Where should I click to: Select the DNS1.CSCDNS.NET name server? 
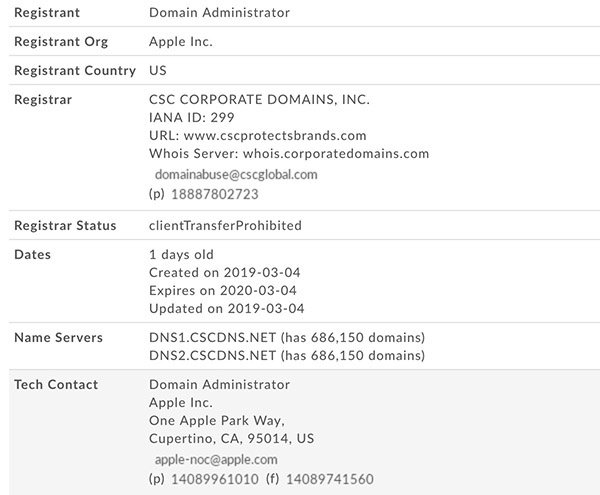click(x=211, y=337)
